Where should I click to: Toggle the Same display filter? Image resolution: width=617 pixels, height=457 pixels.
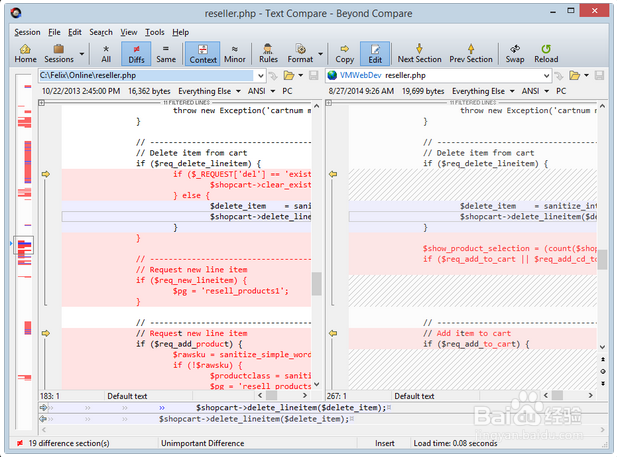click(166, 54)
